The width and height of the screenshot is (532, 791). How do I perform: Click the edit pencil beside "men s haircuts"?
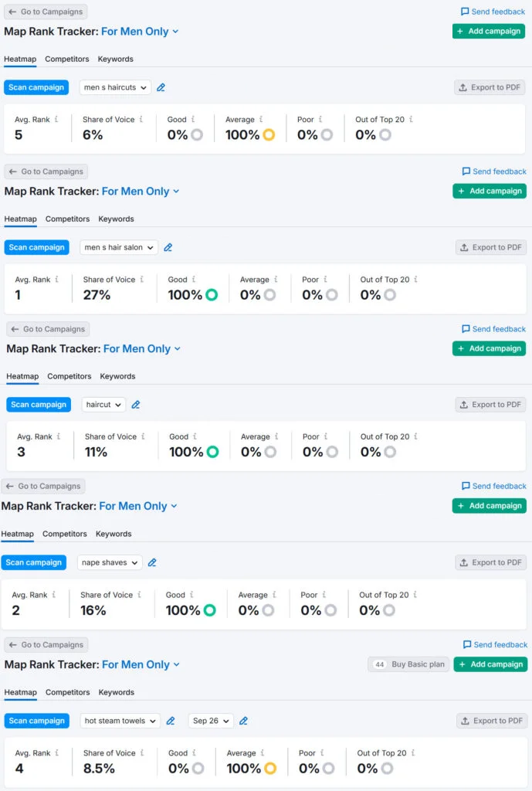click(161, 88)
